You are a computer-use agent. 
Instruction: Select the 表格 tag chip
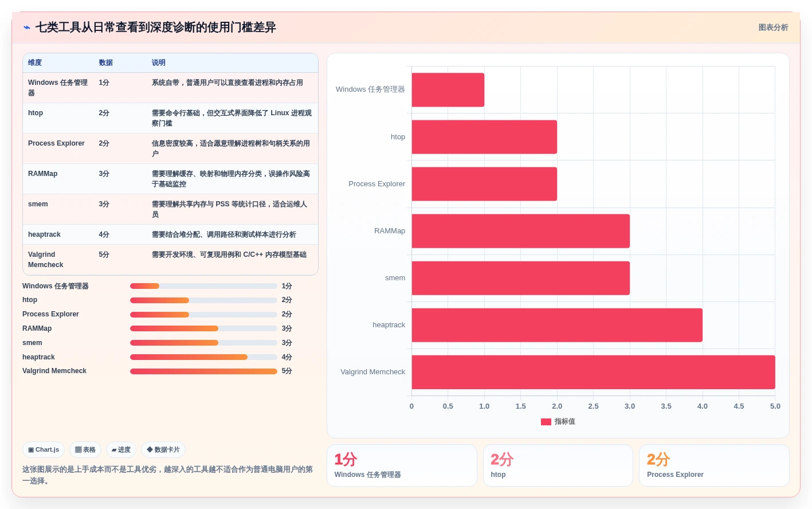tap(85, 450)
